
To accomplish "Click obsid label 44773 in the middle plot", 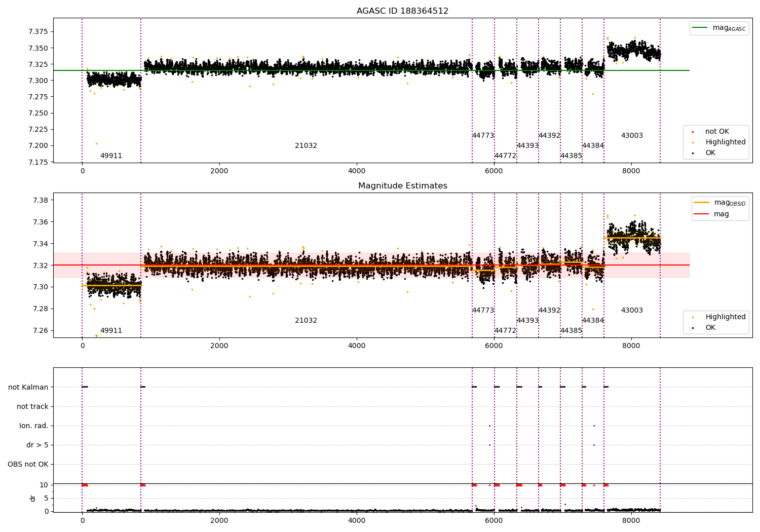I will coord(483,311).
